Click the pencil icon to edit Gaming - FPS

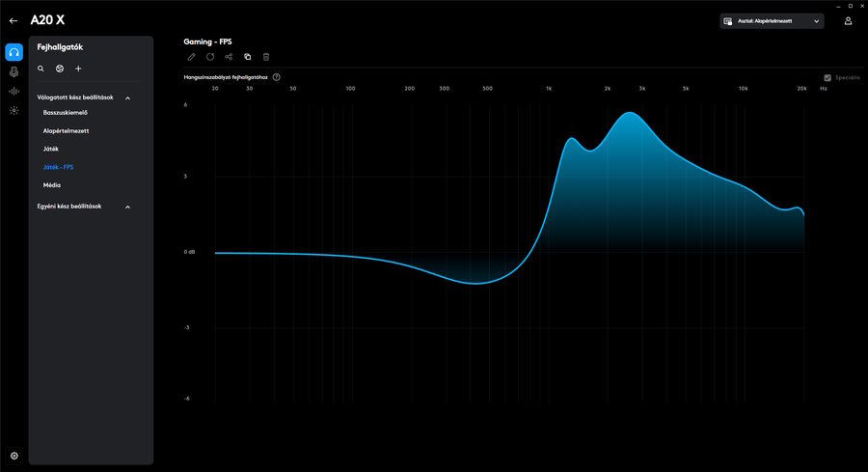(x=191, y=57)
